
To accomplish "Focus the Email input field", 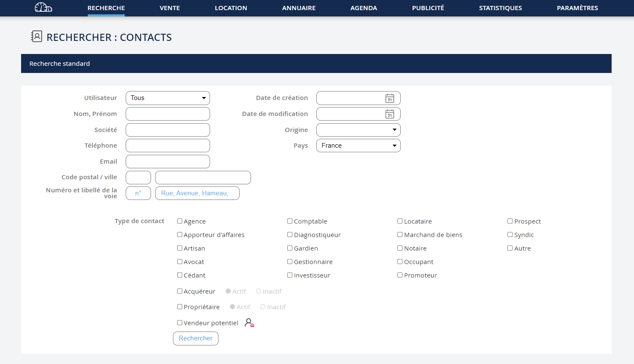I will point(168,162).
